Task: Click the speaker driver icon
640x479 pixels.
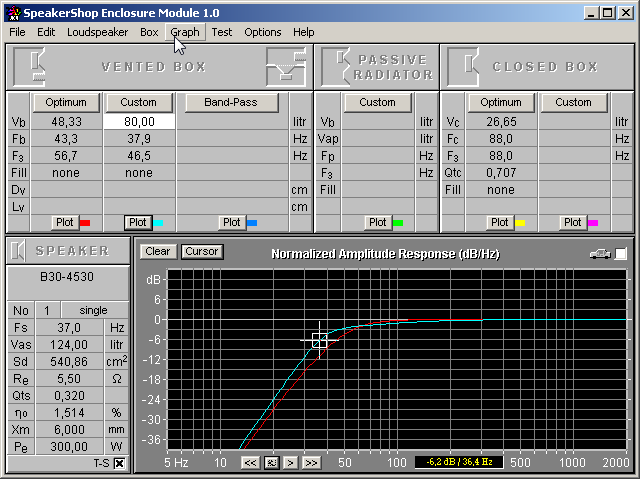Action: [20, 251]
